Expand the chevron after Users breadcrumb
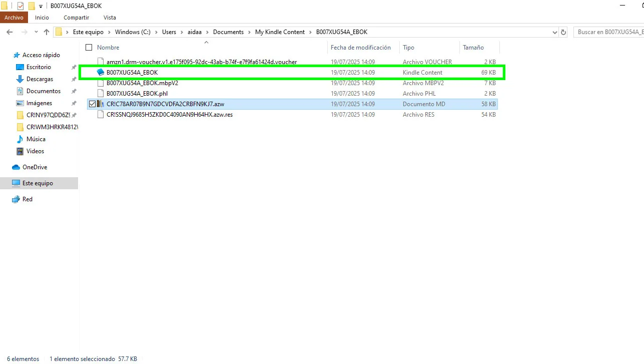644x364 pixels. tap(182, 32)
